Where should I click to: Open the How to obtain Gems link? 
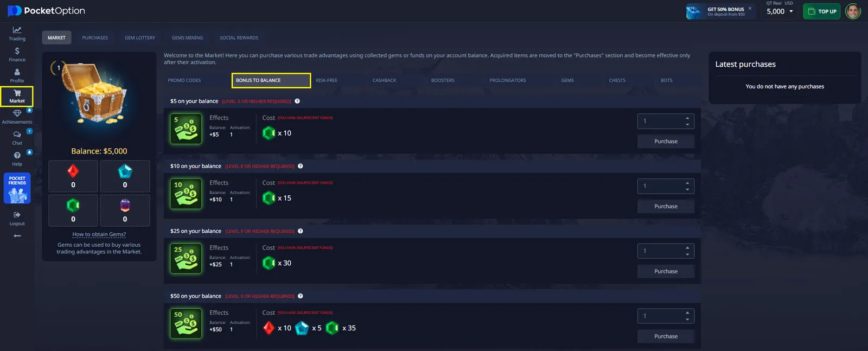tap(99, 234)
